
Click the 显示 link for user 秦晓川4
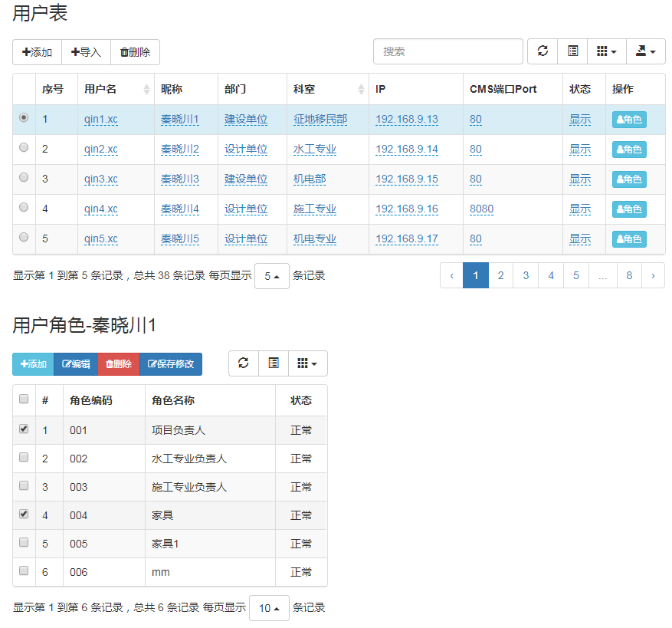(580, 209)
